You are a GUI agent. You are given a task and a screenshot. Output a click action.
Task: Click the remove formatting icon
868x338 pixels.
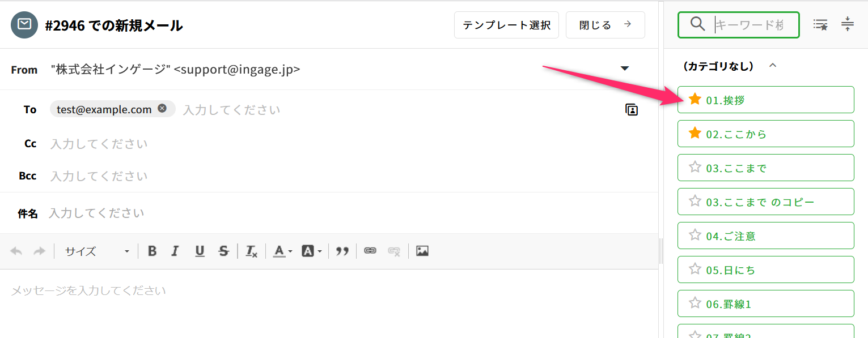pyautogui.click(x=251, y=251)
